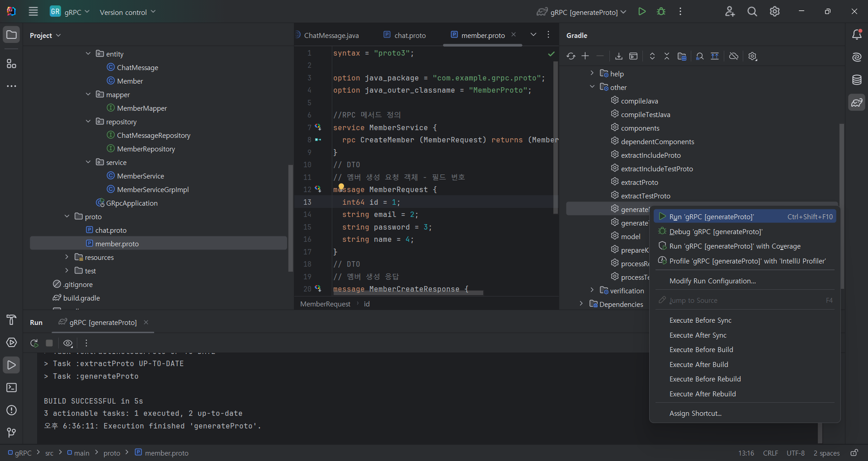The image size is (868, 461).
Task: Open the Database tool window
Action: click(x=857, y=80)
